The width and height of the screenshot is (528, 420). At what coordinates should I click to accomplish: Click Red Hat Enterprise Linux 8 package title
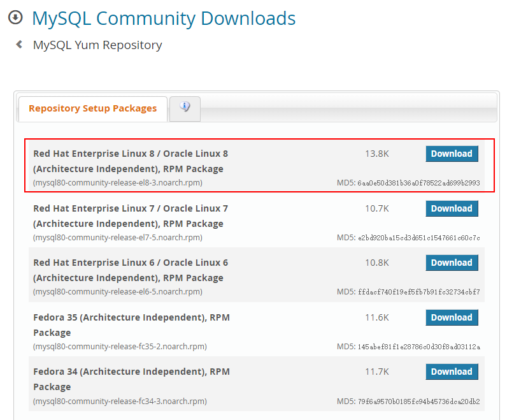coord(131,161)
